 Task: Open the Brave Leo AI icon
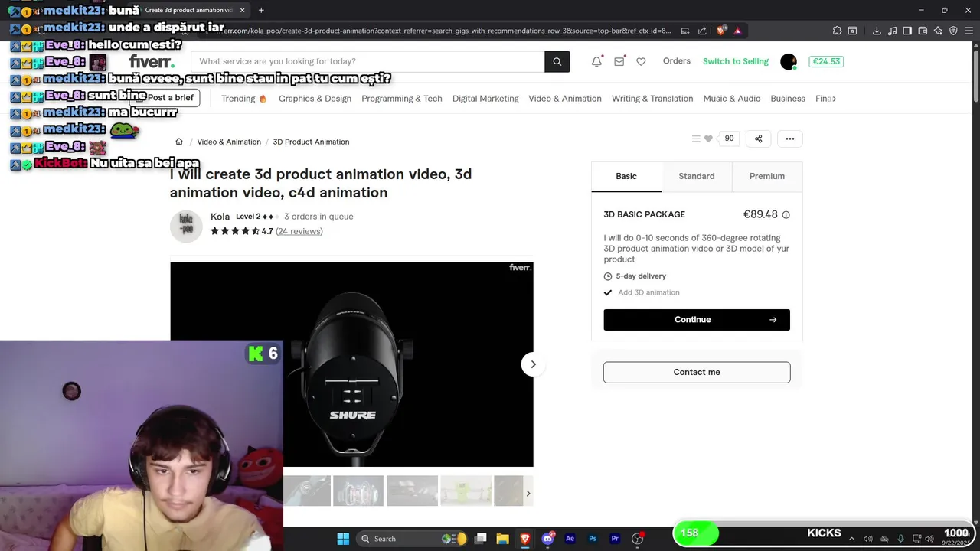click(938, 31)
